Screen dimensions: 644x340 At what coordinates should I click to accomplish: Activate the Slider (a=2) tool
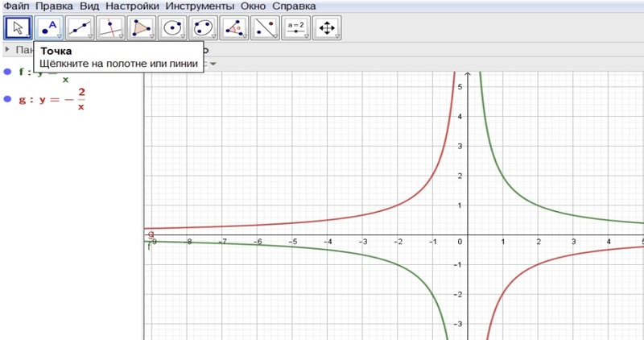[295, 28]
